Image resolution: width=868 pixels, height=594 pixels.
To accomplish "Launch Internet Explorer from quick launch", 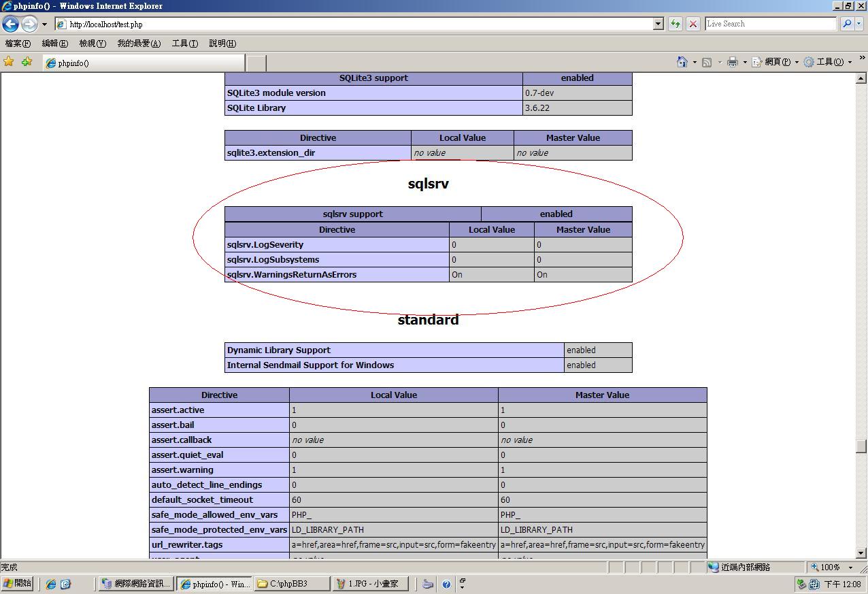I will (x=50, y=584).
